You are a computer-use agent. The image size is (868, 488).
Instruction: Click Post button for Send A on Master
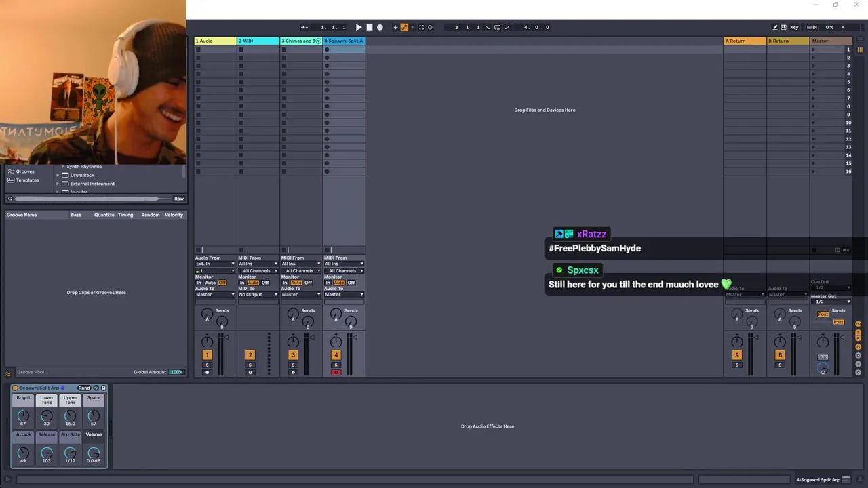(823, 314)
